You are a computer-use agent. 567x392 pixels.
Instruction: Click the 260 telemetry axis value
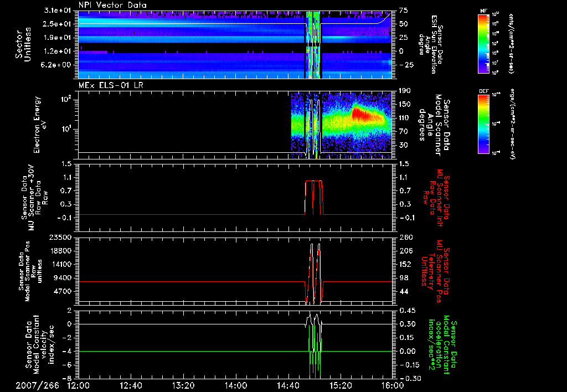coord(406,238)
